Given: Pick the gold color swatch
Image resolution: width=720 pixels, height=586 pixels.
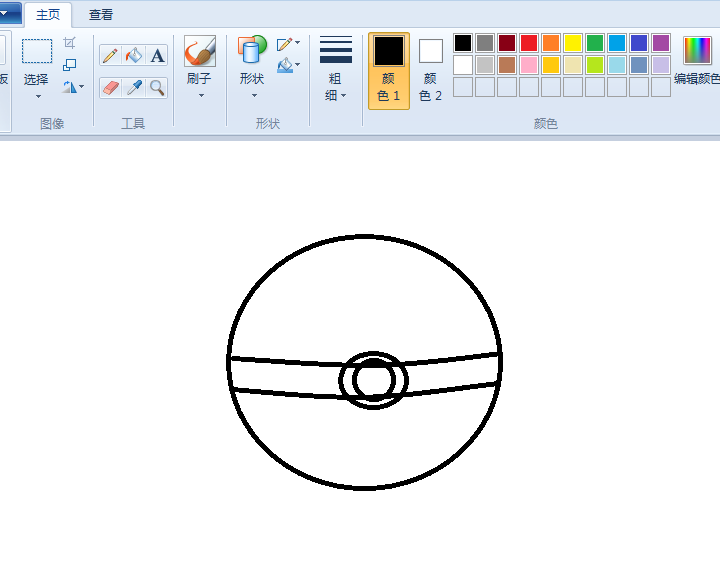Looking at the screenshot, I should coord(551,65).
